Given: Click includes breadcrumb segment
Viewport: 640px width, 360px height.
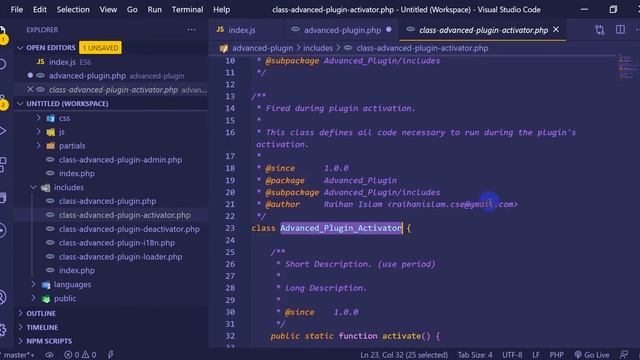Looking at the screenshot, I should (x=318, y=48).
